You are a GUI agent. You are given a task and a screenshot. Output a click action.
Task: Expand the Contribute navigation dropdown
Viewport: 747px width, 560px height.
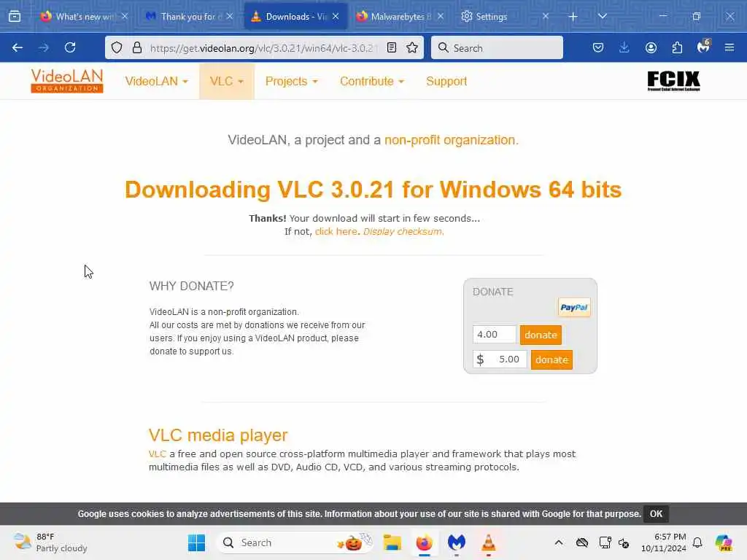372,82
